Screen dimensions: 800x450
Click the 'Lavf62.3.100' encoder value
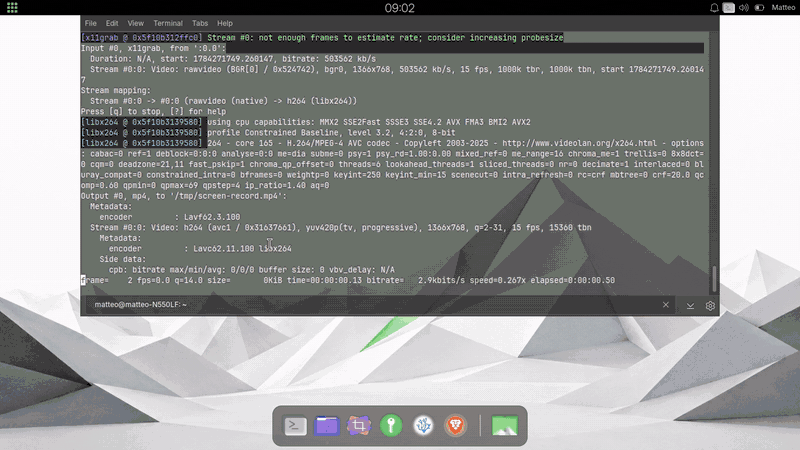(212, 217)
